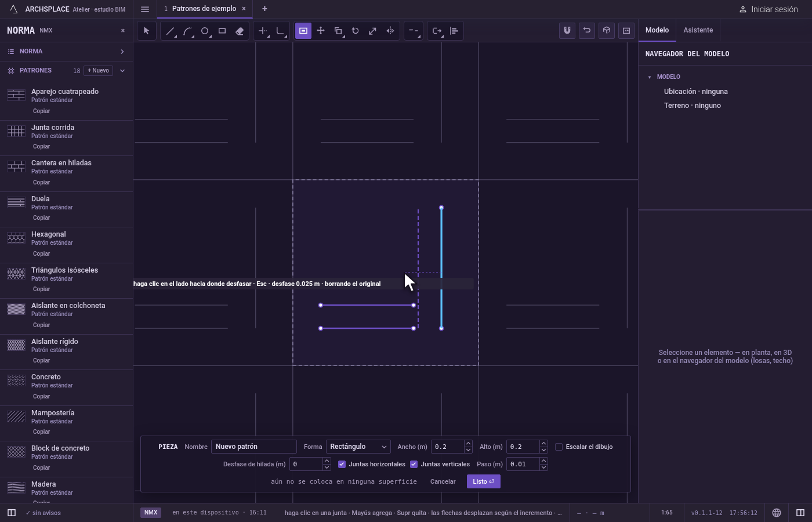Uncheck Juntas verticales checkbox
The height and width of the screenshot is (522, 812).
click(x=414, y=464)
